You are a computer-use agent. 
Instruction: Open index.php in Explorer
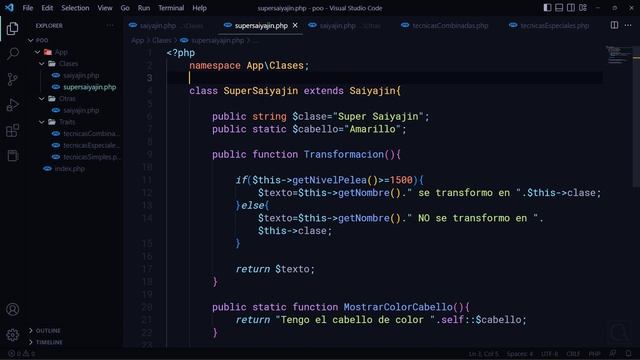pos(69,169)
